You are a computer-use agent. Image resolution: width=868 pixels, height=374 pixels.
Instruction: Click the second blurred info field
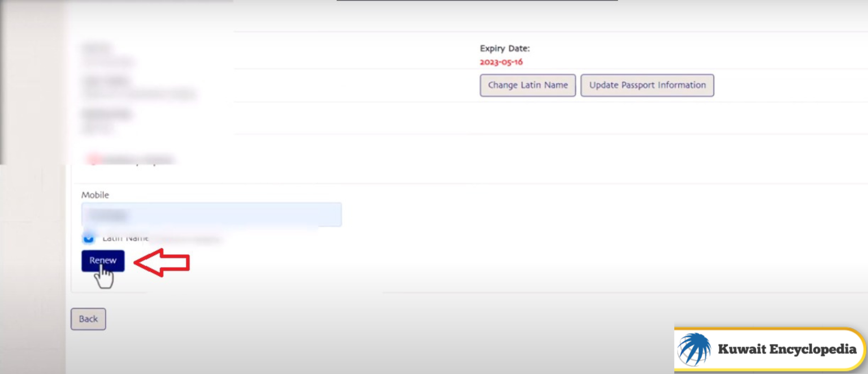pos(138,88)
